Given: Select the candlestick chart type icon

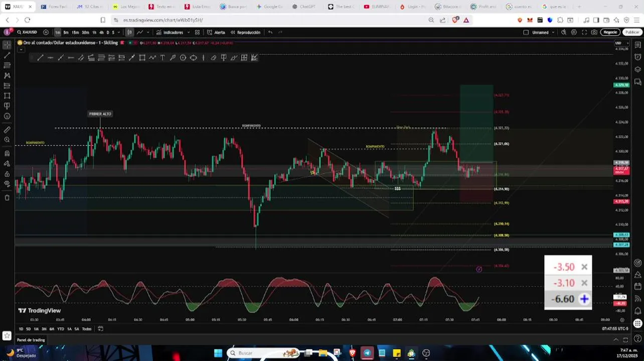Looking at the screenshot, I should click(129, 32).
